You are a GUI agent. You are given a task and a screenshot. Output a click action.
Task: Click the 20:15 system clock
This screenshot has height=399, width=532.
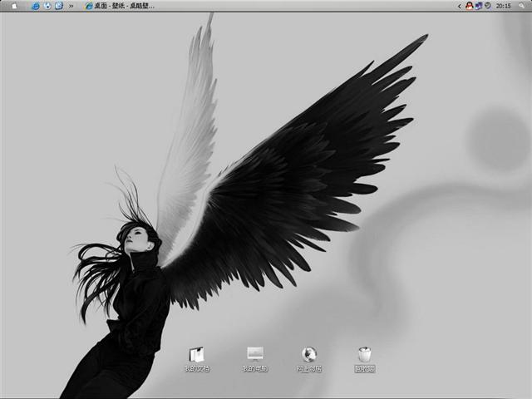tap(503, 6)
